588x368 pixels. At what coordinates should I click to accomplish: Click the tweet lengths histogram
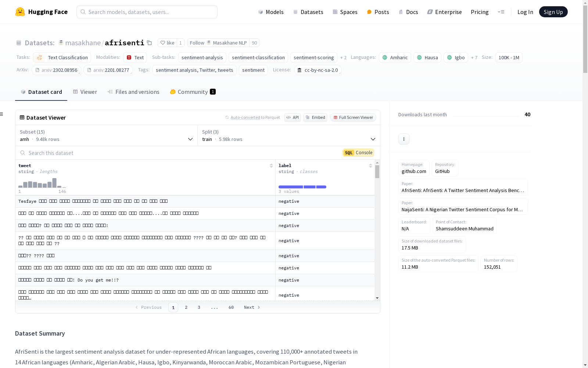(x=42, y=183)
